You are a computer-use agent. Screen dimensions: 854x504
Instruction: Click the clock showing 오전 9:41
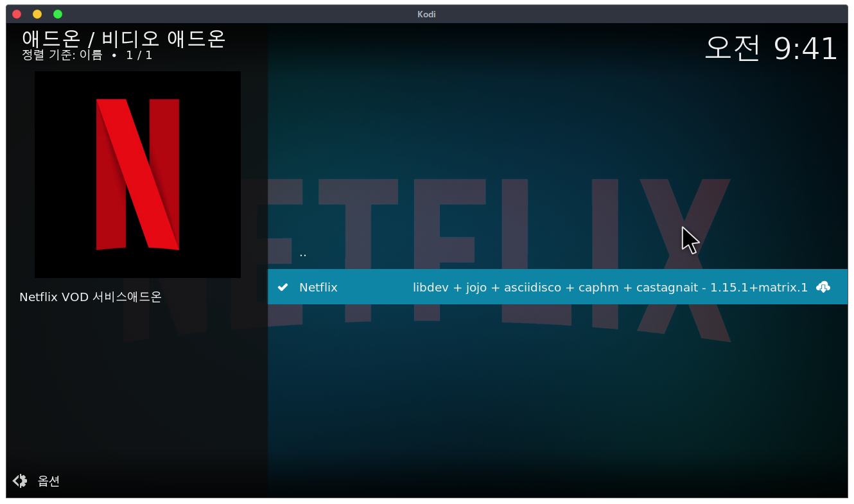pos(771,48)
